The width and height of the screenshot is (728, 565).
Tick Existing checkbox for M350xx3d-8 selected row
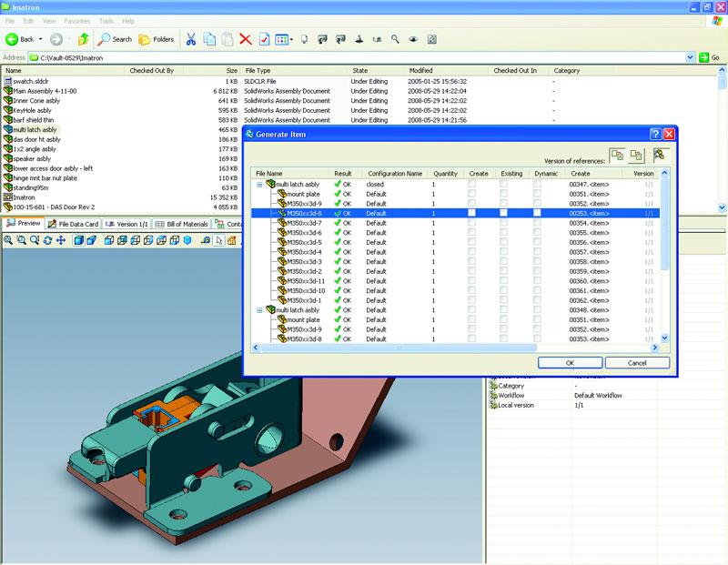(x=503, y=213)
